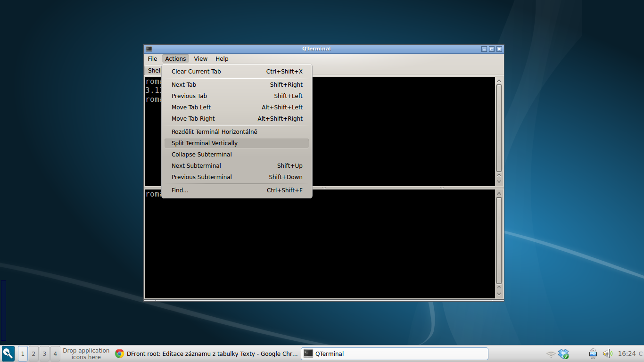Click the speaker volume tray icon
The width and height of the screenshot is (644, 362).
(608, 354)
